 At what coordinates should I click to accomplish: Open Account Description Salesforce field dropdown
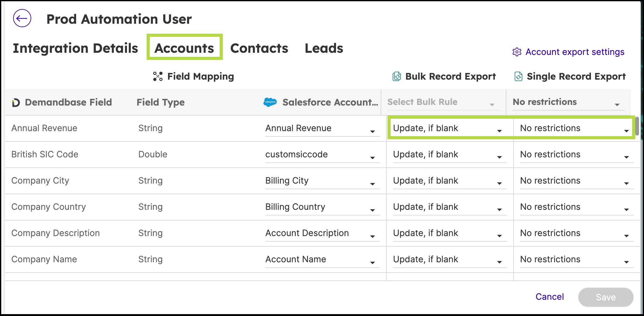click(322, 233)
